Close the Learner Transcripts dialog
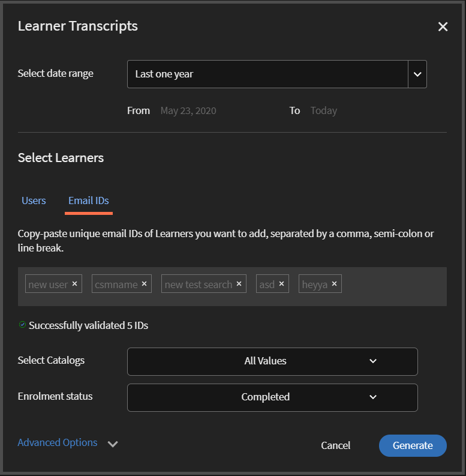 (x=443, y=27)
